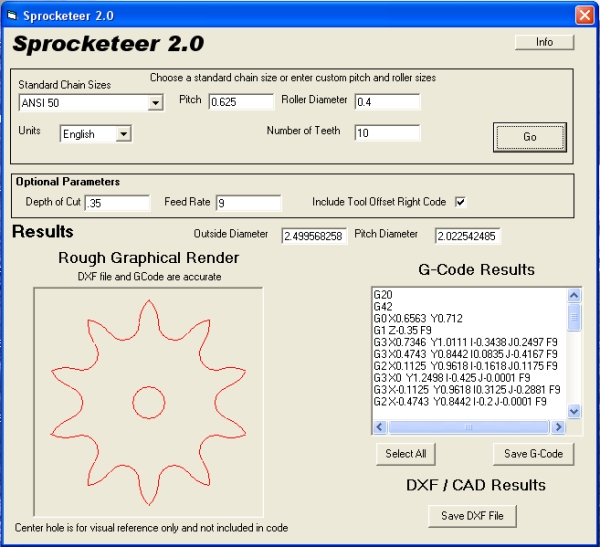Click the Depth of Cut field
This screenshot has height=547, width=600.
click(116, 203)
